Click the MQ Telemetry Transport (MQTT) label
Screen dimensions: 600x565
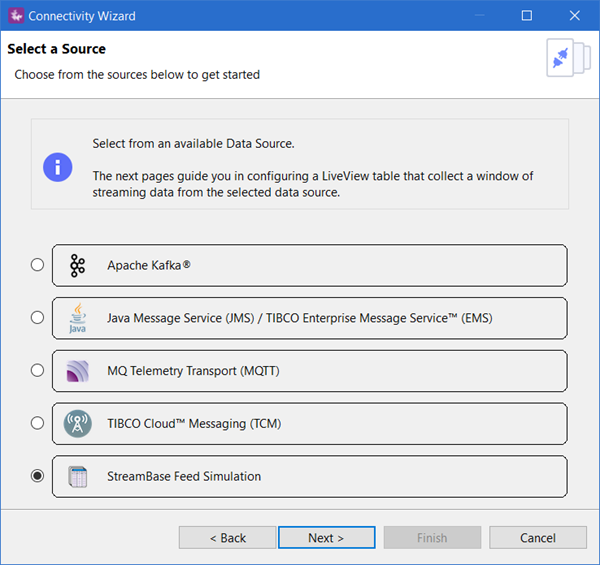point(193,371)
